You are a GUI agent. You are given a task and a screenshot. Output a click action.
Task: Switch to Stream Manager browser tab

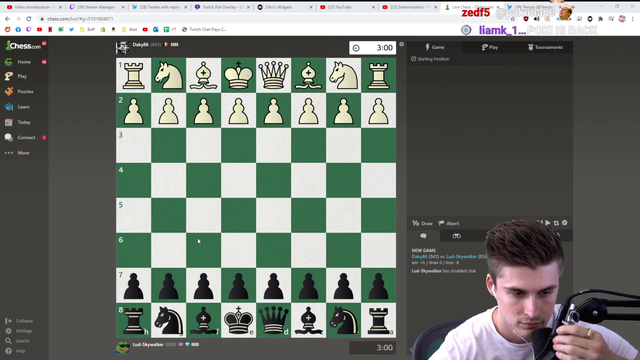pyautogui.click(x=96, y=7)
